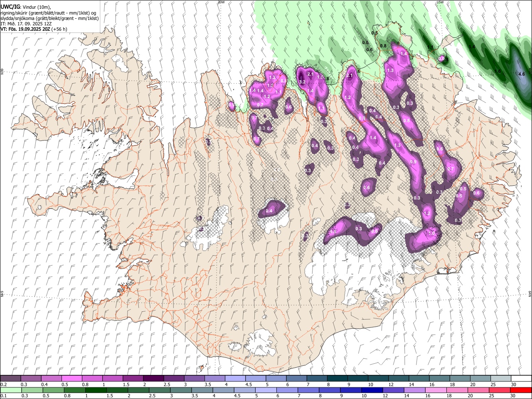Click the pale gray snow swatch labeled 25
Screen dimensions: 532x399
pyautogui.click(x=500, y=379)
